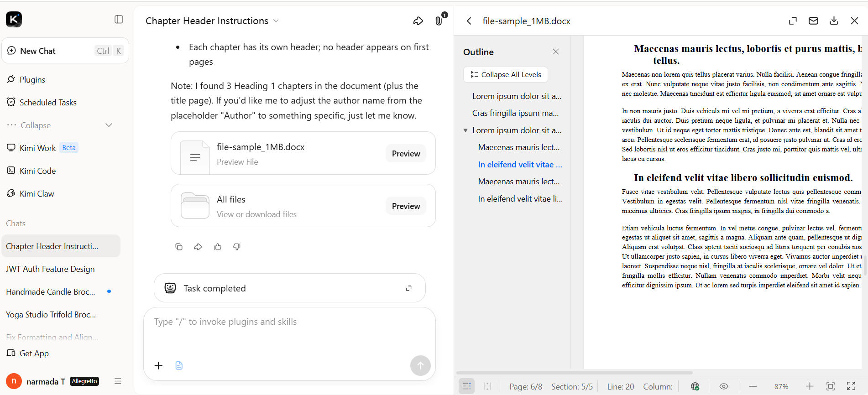Expand the Task completed panel
The image size is (868, 395).
408,288
